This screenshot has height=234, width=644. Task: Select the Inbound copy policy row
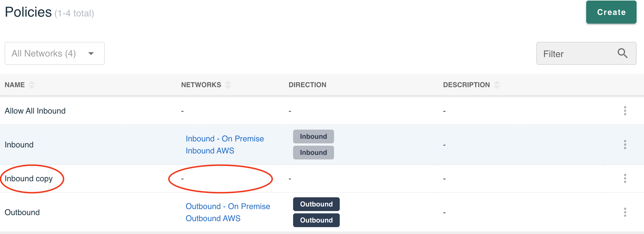322,178
